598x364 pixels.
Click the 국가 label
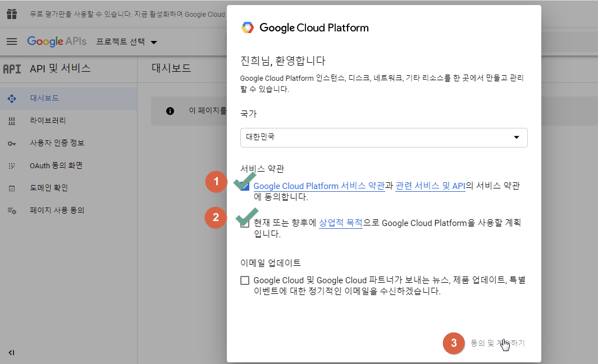248,114
